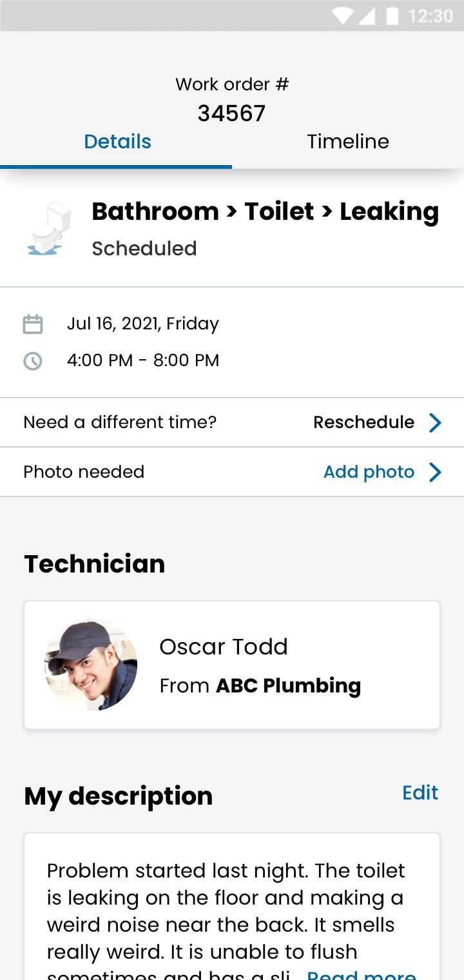Tap the battery icon in the status bar

tap(392, 15)
